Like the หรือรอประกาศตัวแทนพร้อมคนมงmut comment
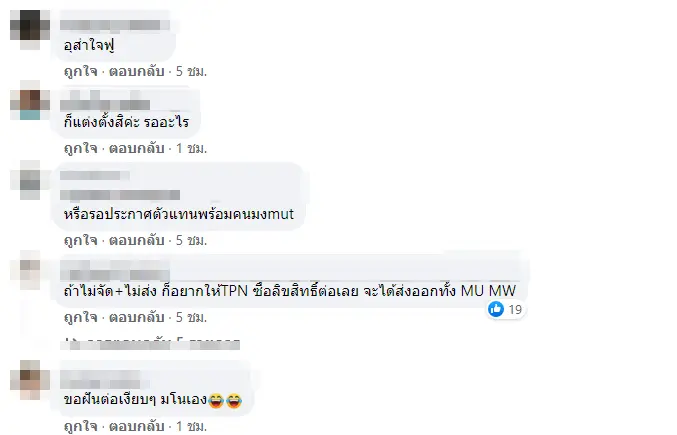This screenshot has width=677, height=435. click(x=80, y=240)
